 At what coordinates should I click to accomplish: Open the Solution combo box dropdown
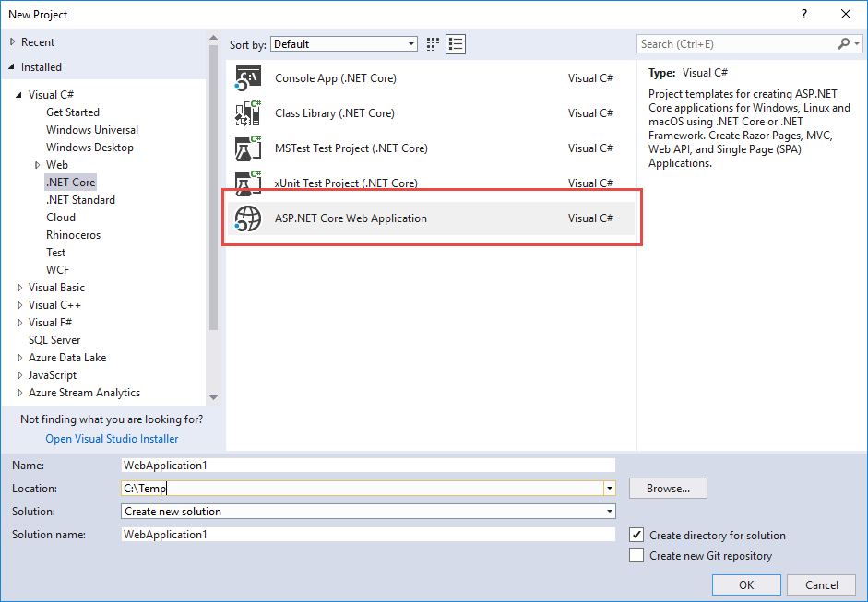click(x=610, y=512)
